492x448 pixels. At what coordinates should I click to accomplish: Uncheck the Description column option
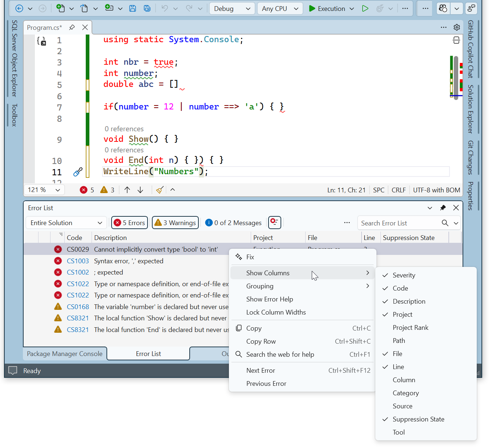pos(426,301)
